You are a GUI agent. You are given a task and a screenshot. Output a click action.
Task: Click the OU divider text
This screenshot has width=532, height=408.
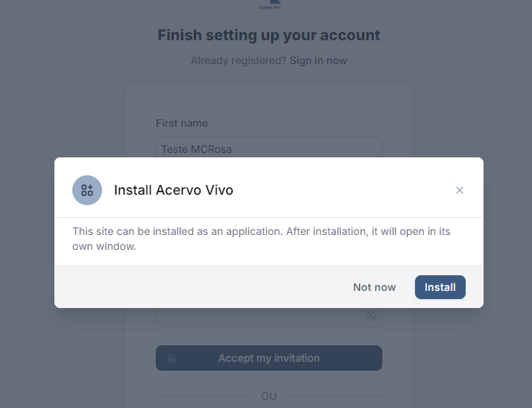(x=269, y=396)
